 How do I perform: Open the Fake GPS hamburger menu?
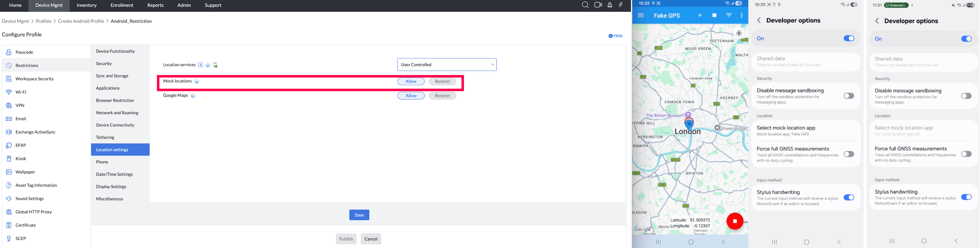pos(641,16)
